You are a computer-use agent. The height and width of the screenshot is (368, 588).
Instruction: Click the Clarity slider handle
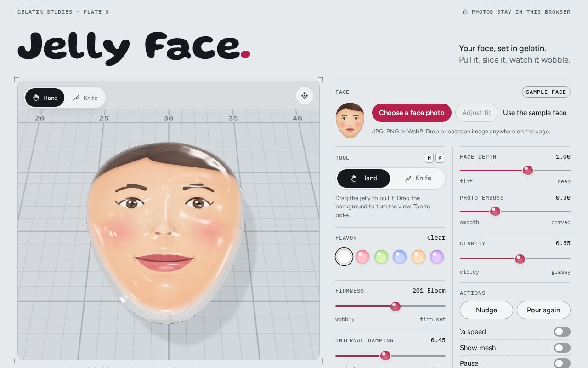click(520, 259)
